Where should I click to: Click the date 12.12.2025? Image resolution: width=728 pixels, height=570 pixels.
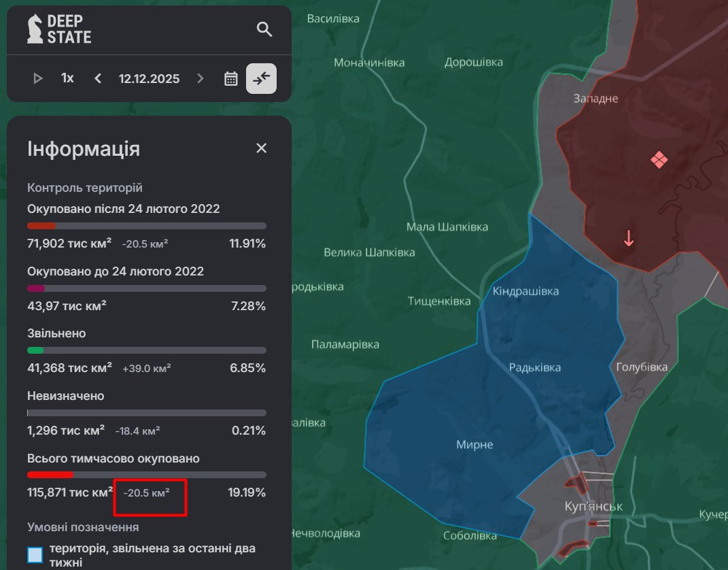click(149, 78)
